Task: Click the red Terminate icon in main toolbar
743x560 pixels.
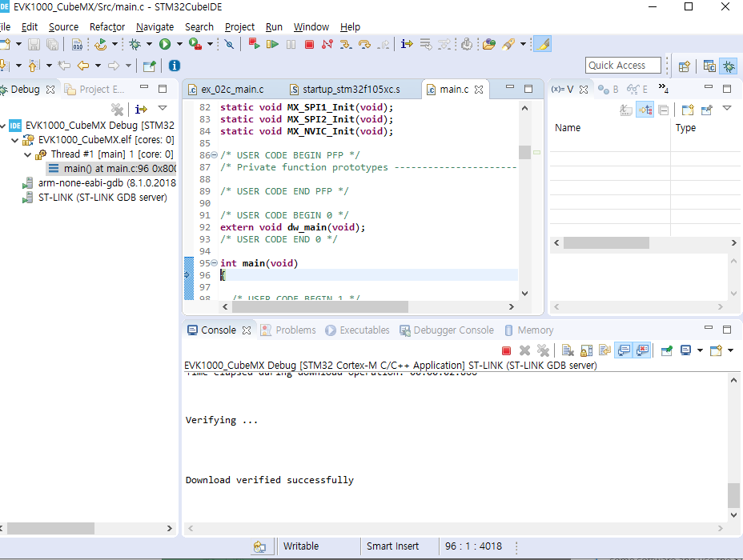Action: [309, 45]
